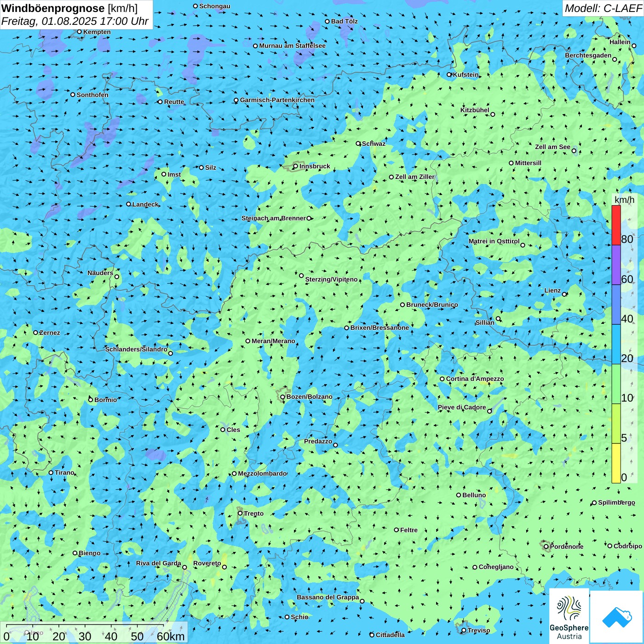The image size is (644, 644).
Task: Click the purple 60–80 km/h legend band
Action: (616, 265)
